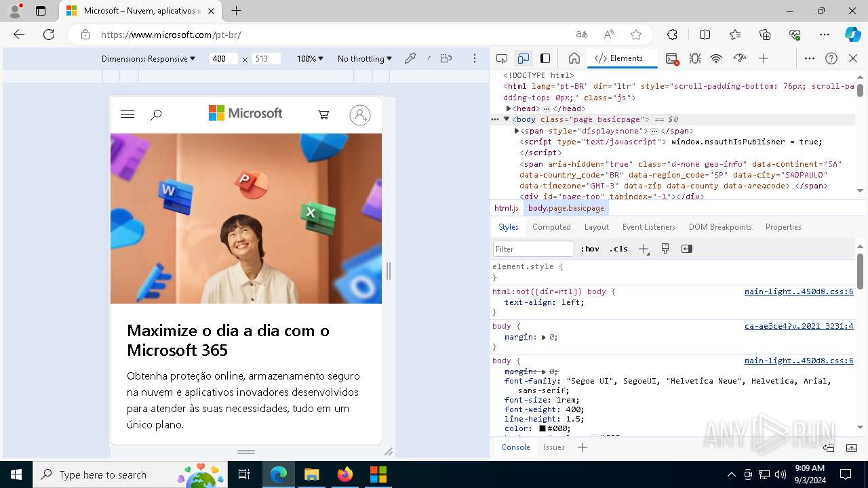Open DevTools help question mark
The width and height of the screenshot is (868, 488).
831,58
